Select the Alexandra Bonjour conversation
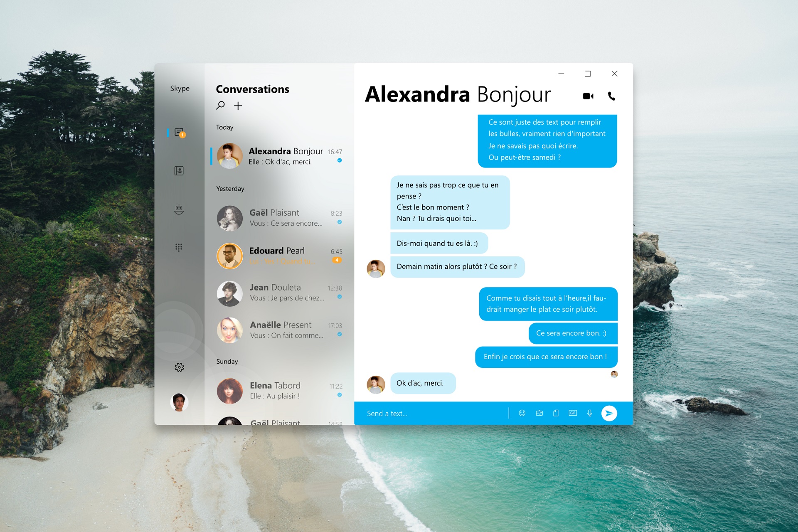 tap(282, 158)
